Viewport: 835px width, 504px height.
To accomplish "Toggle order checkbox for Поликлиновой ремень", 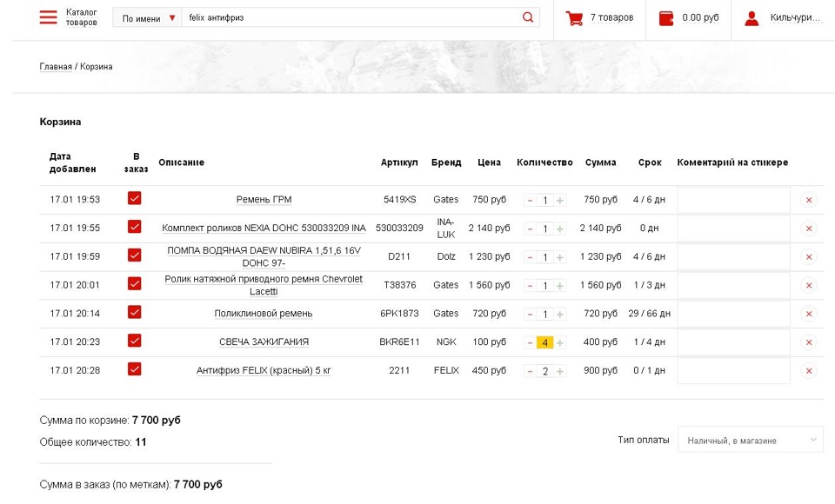I will coord(134,312).
